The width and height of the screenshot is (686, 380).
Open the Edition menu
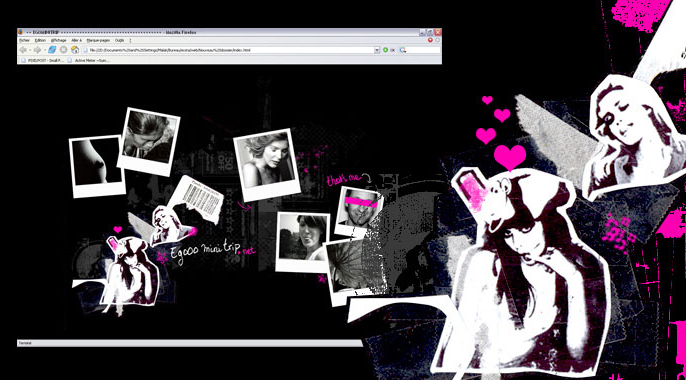pyautogui.click(x=40, y=40)
